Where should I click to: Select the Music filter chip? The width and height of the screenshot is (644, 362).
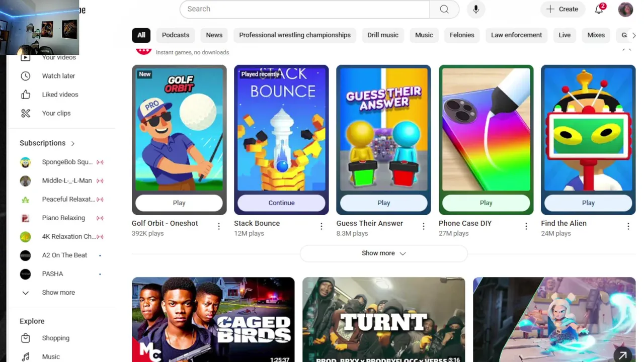coord(424,35)
